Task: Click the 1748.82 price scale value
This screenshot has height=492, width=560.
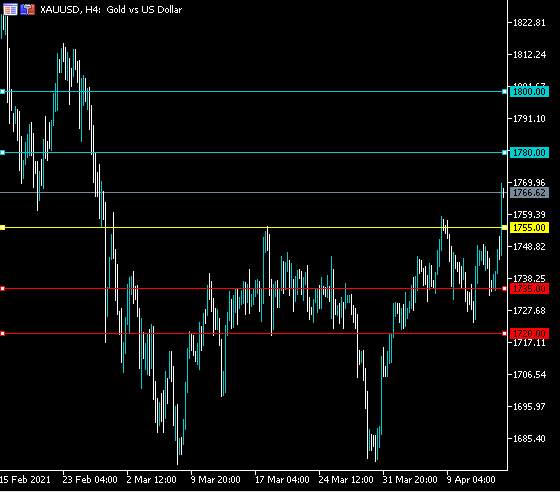Action: click(x=529, y=246)
